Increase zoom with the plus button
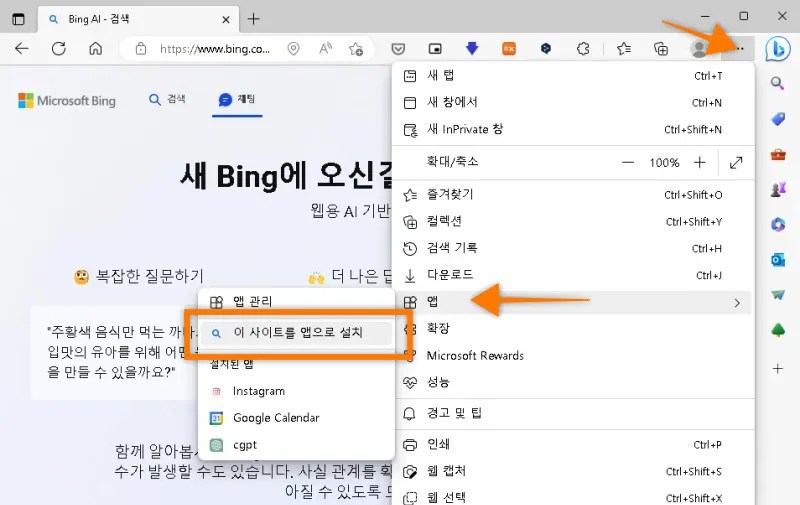This screenshot has height=505, width=800. click(x=699, y=163)
